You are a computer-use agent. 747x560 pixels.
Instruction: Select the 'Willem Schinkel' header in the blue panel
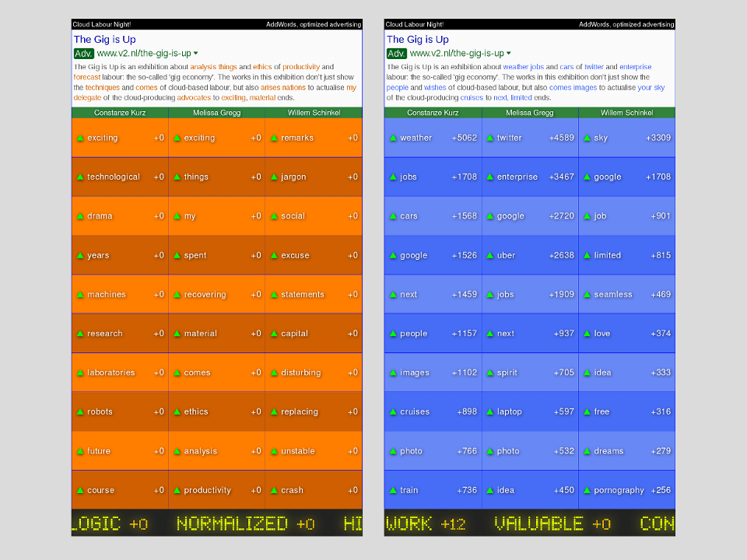click(x=626, y=113)
